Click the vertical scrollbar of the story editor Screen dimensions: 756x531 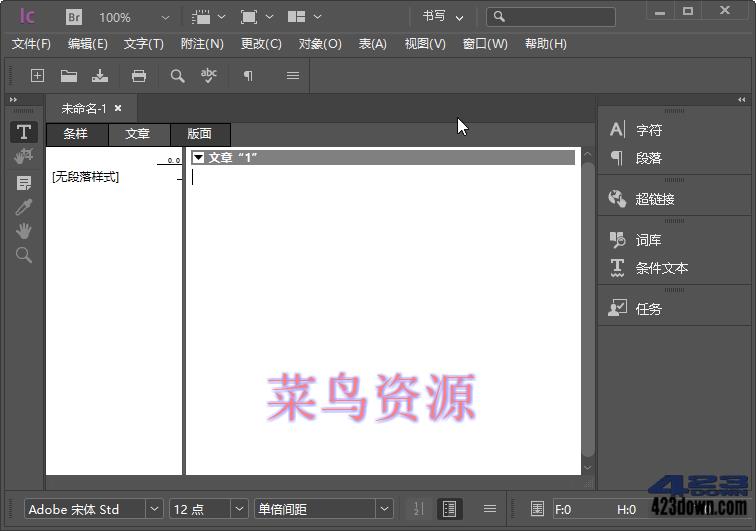coord(588,309)
